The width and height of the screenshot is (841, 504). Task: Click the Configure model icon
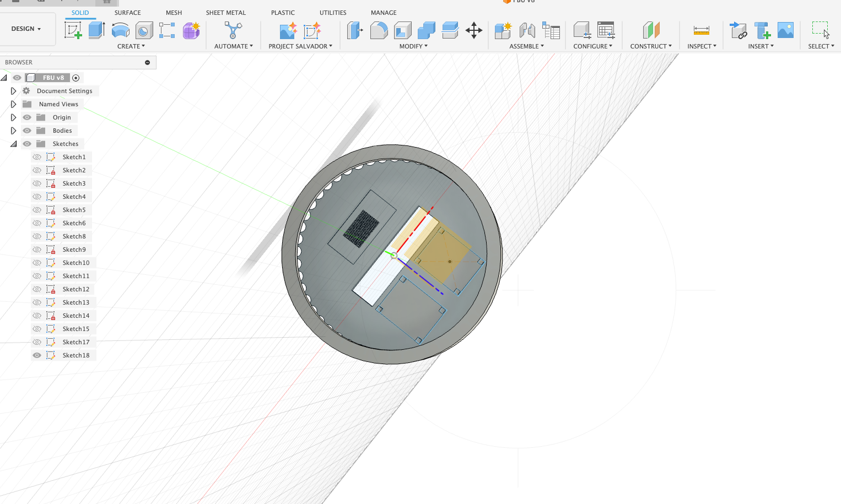pyautogui.click(x=582, y=30)
